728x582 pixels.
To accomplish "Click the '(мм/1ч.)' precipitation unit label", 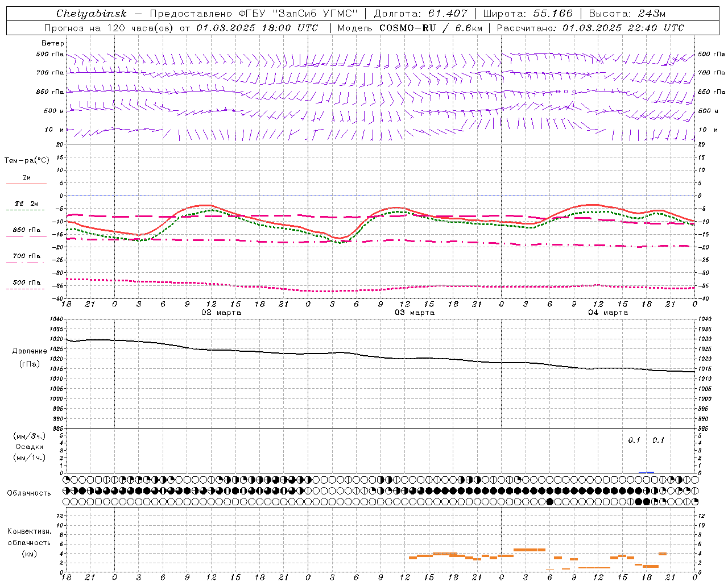I will pos(30,458).
